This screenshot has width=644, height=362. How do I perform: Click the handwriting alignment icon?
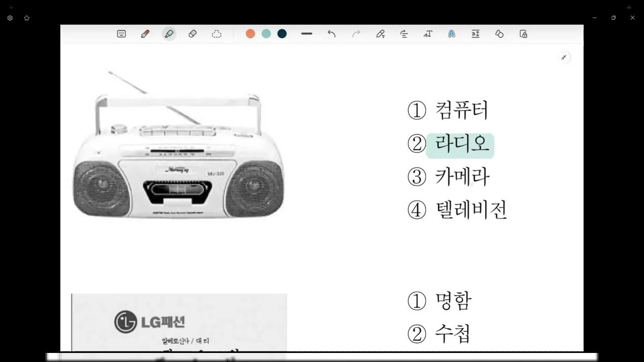click(404, 34)
